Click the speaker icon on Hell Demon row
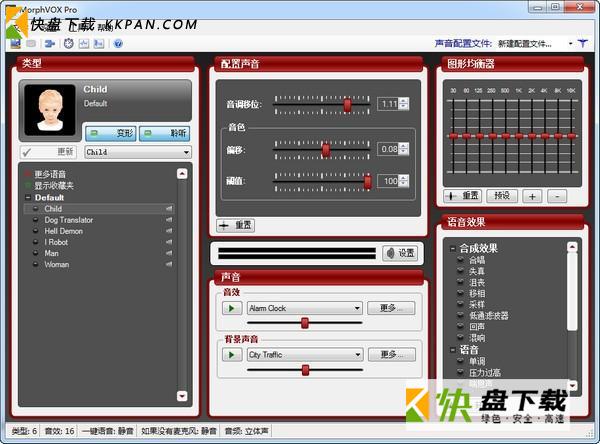 (169, 231)
